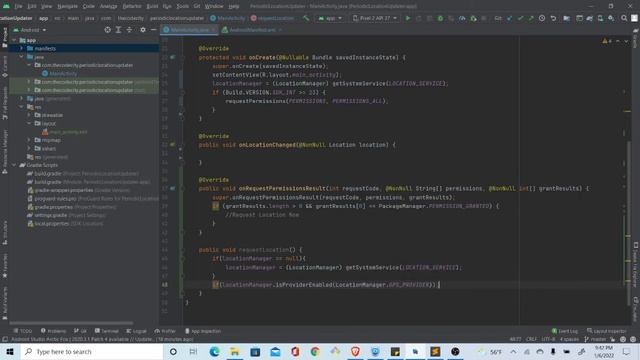The image size is (640, 360).
Task: Open the Logcat tool window
Action: pyautogui.click(x=136, y=331)
